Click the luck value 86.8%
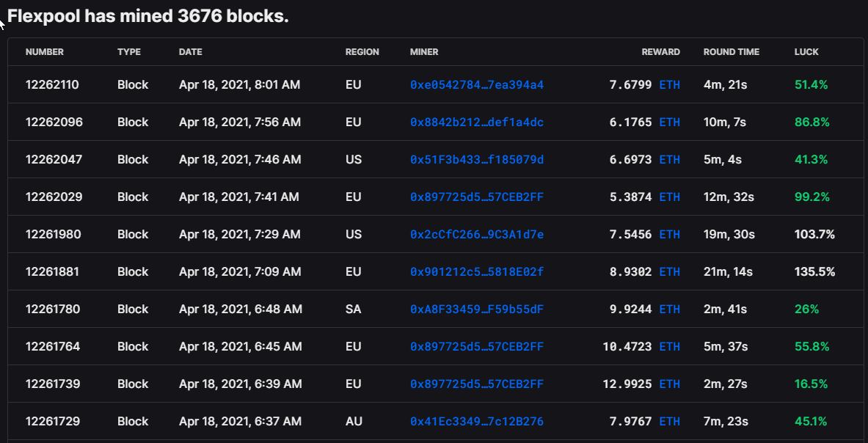868x443 pixels. pyautogui.click(x=812, y=122)
